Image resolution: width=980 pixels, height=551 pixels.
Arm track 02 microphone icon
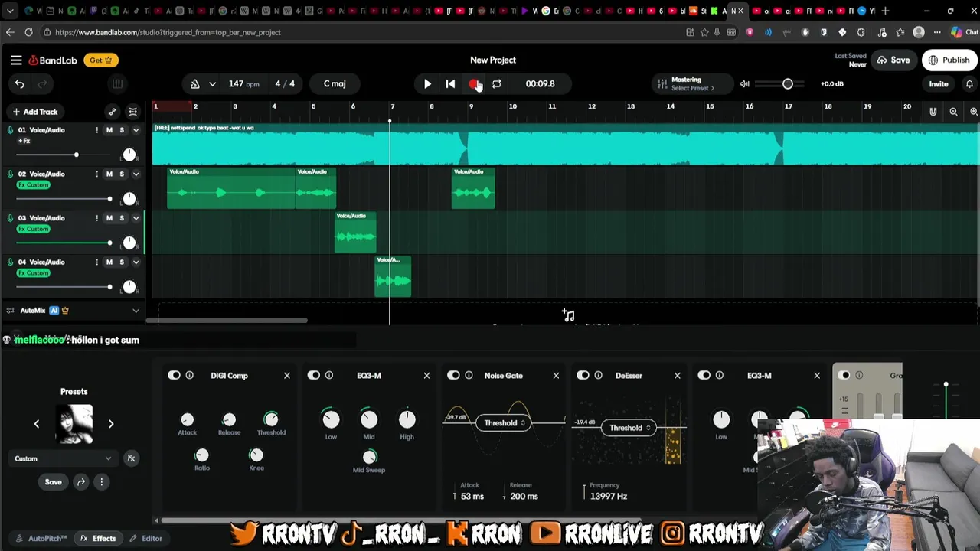10,174
